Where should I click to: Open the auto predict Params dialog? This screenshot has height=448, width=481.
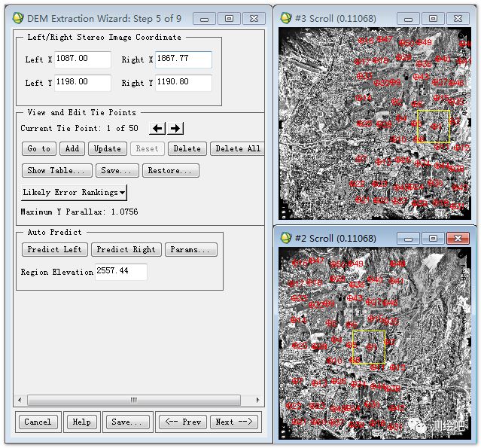(192, 249)
